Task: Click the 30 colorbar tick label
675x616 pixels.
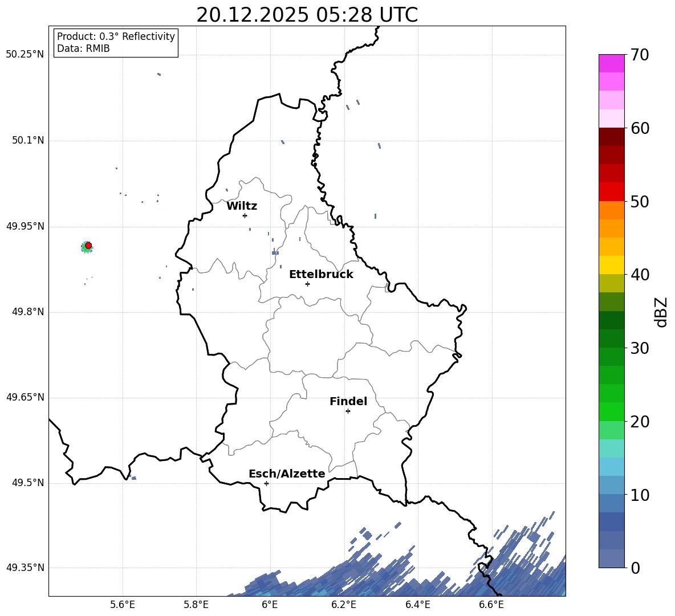Action: point(640,348)
